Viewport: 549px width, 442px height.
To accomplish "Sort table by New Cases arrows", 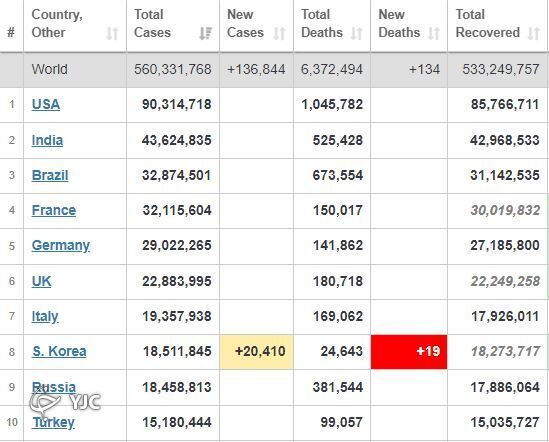I will 279,34.
